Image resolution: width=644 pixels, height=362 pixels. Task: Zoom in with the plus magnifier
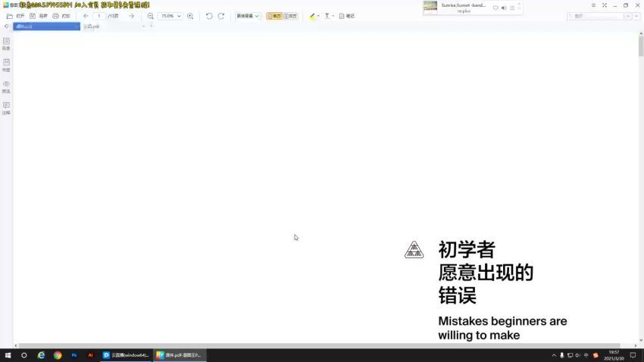click(190, 16)
